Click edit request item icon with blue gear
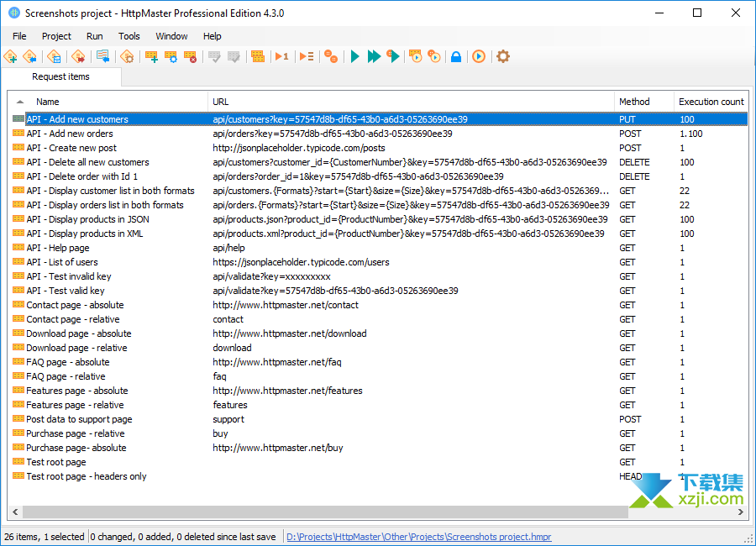 pyautogui.click(x=171, y=56)
